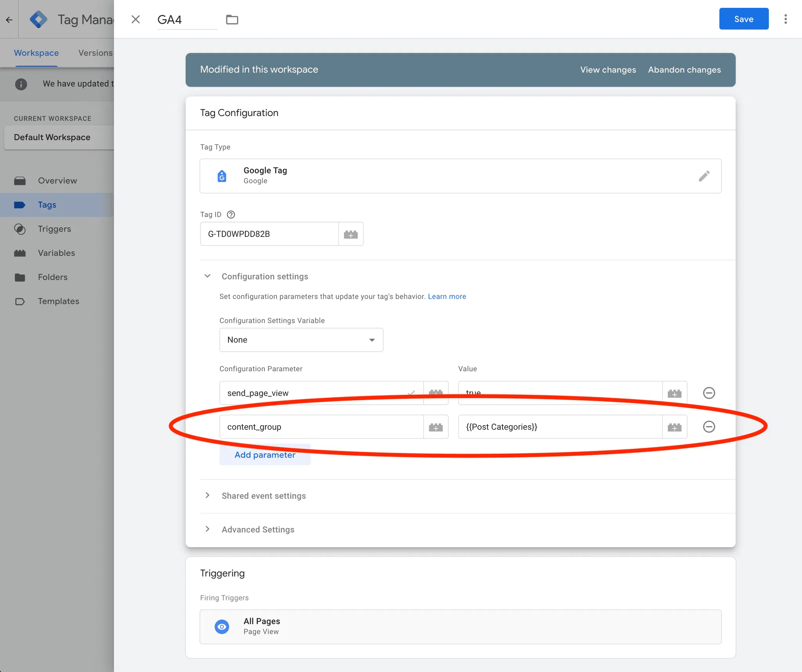
Task: Collapse the Configuration settings section
Action: pyautogui.click(x=208, y=276)
